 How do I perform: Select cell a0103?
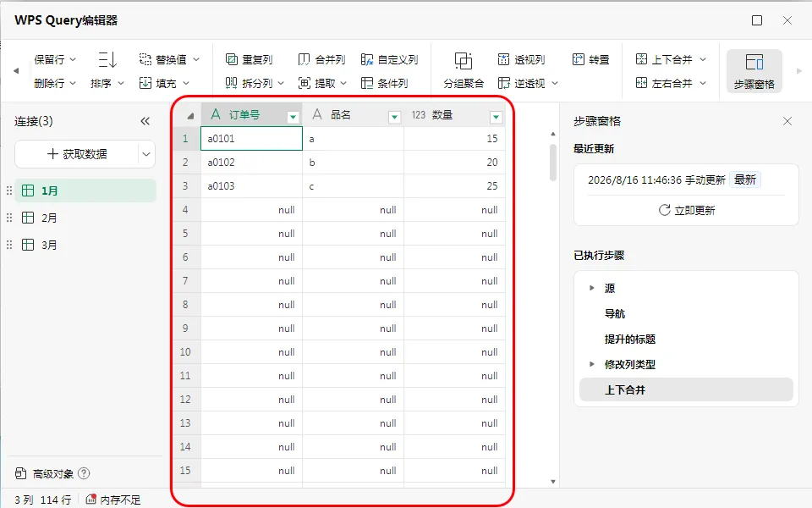click(x=251, y=186)
